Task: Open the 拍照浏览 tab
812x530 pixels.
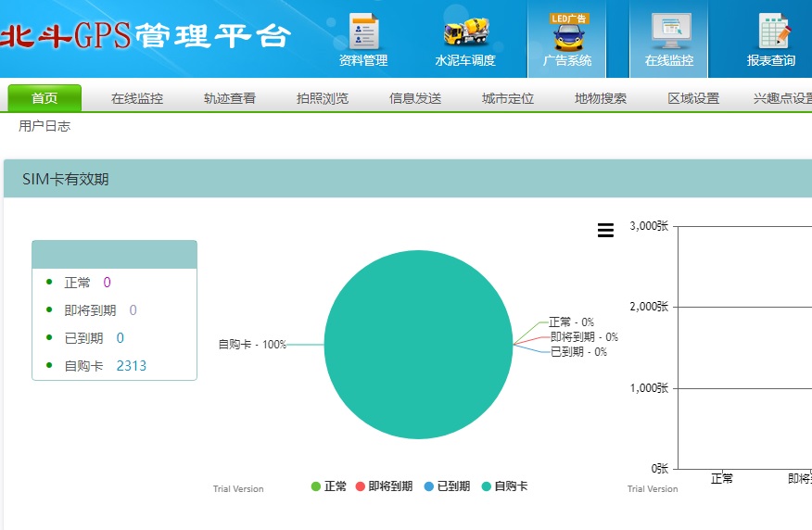Action: (x=323, y=98)
